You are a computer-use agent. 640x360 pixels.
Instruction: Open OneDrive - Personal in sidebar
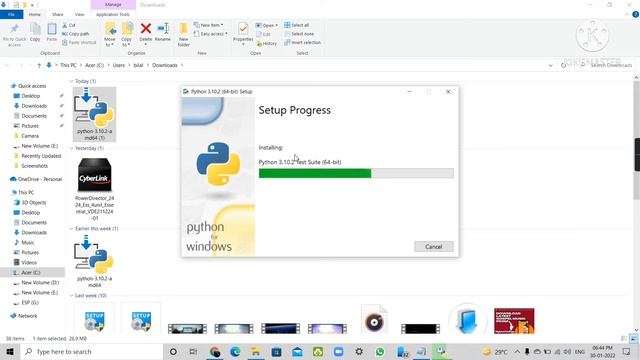40,179
